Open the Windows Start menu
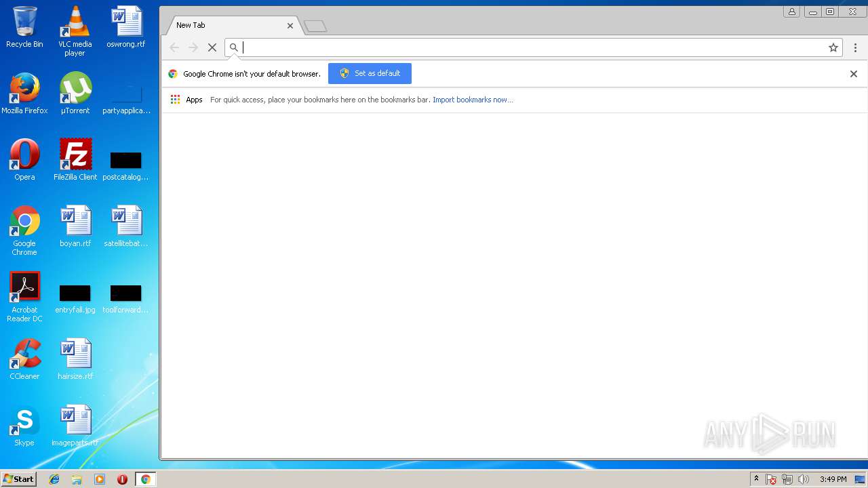This screenshot has height=488, width=868. (18, 479)
